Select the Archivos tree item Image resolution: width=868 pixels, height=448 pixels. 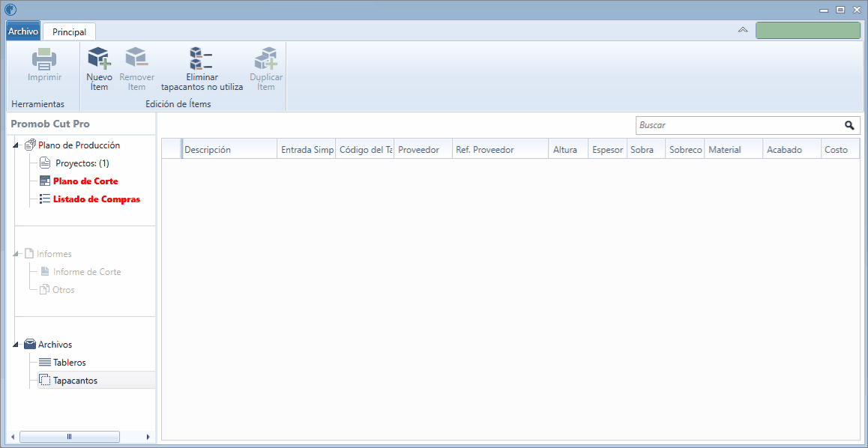coord(55,345)
